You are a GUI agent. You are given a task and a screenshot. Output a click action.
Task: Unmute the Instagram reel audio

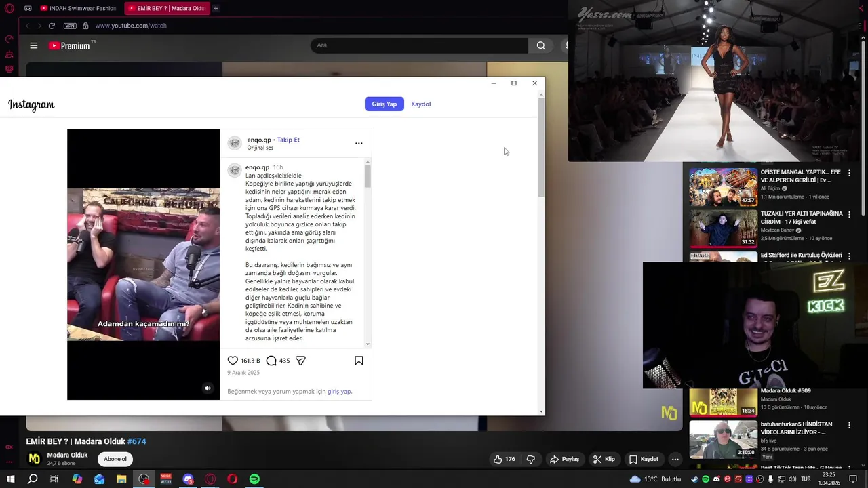208,388
